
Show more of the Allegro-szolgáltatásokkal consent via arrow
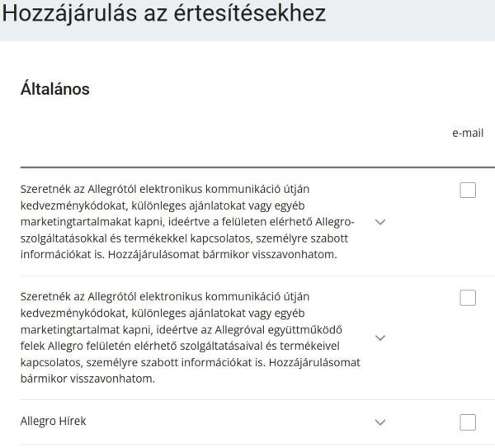pos(380,223)
